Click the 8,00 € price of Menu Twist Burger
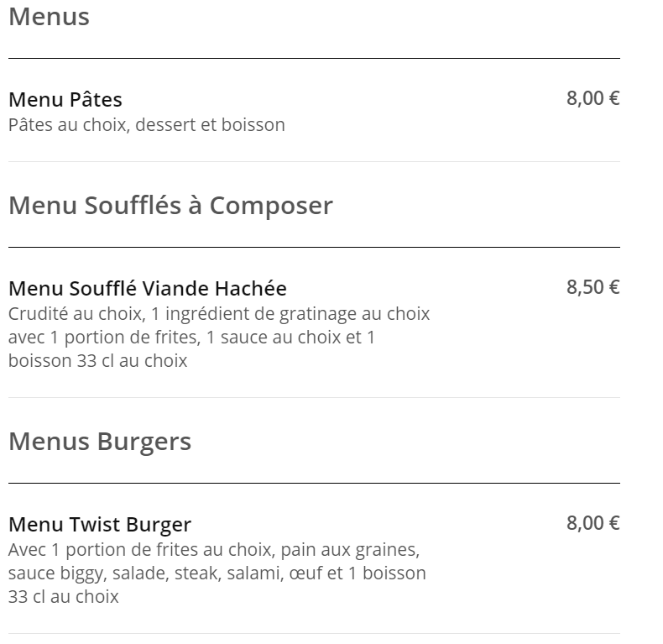Screen dimensions: 663x644 (x=593, y=523)
